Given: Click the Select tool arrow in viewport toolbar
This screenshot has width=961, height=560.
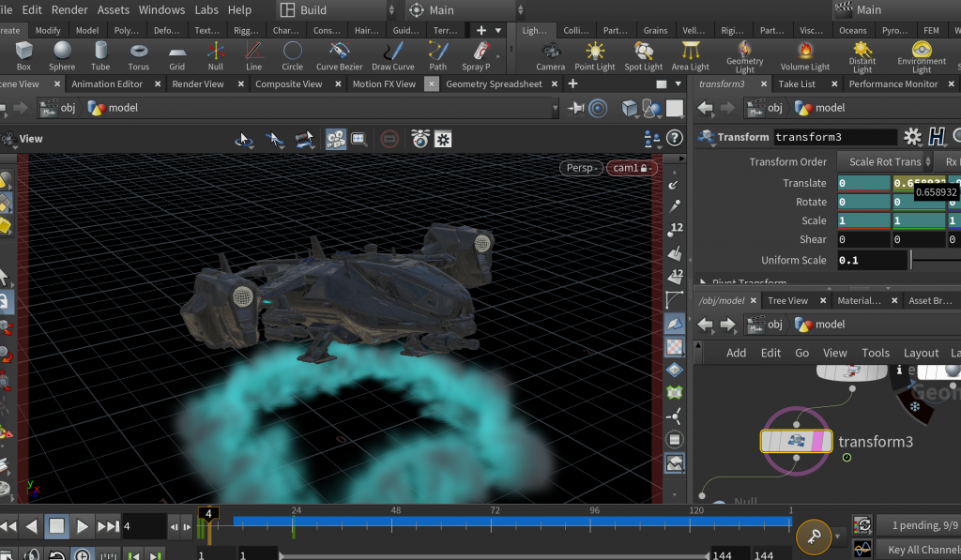Looking at the screenshot, I should 243,139.
